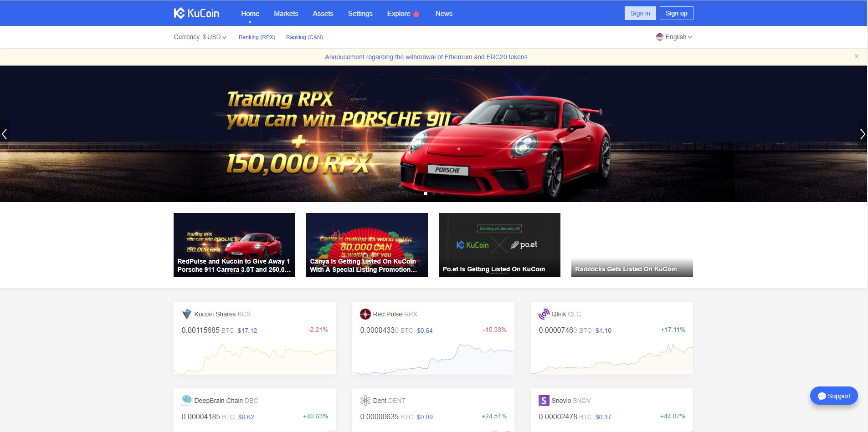This screenshot has width=868, height=432.
Task: Click the Dent +24.51% change
Action: click(x=494, y=416)
